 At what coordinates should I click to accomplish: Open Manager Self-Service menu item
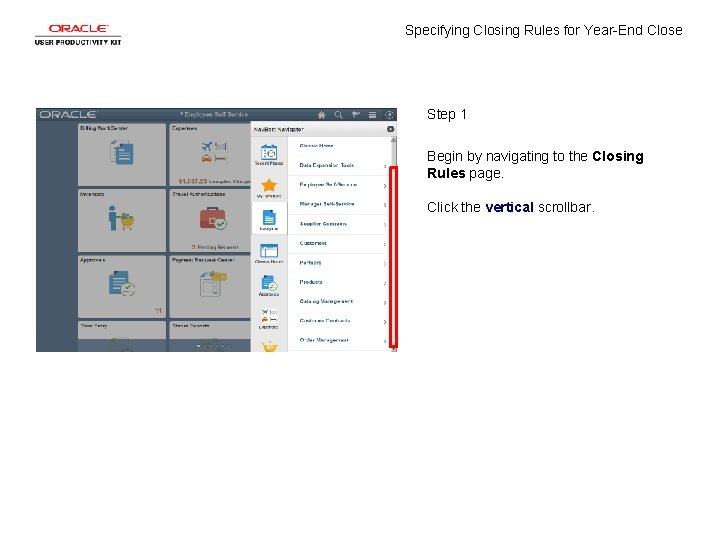(x=338, y=204)
